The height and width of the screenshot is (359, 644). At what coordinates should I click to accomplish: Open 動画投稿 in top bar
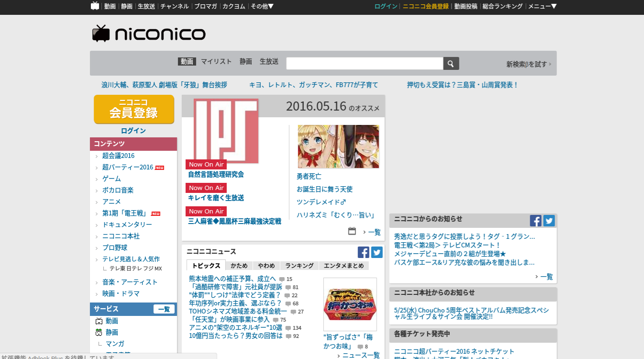(466, 6)
